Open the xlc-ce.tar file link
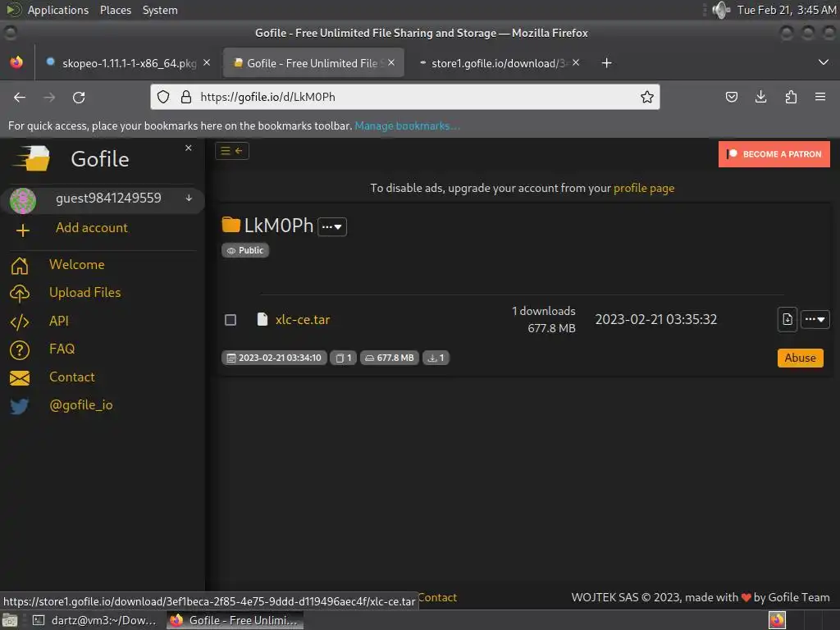 coord(303,320)
